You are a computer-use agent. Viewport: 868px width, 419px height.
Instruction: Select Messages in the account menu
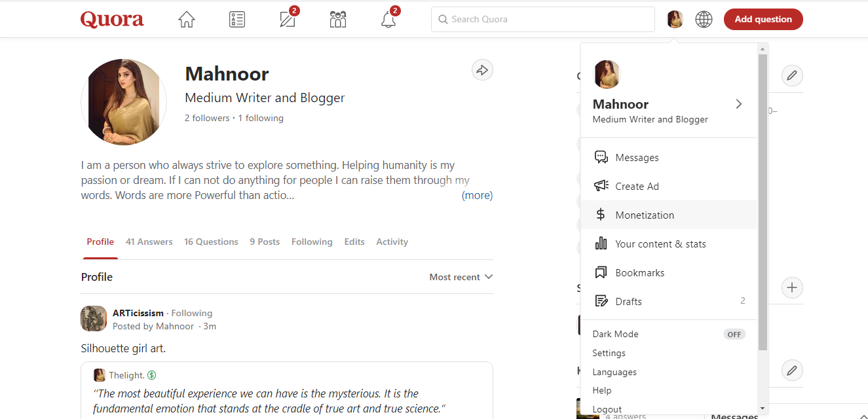(x=669, y=157)
